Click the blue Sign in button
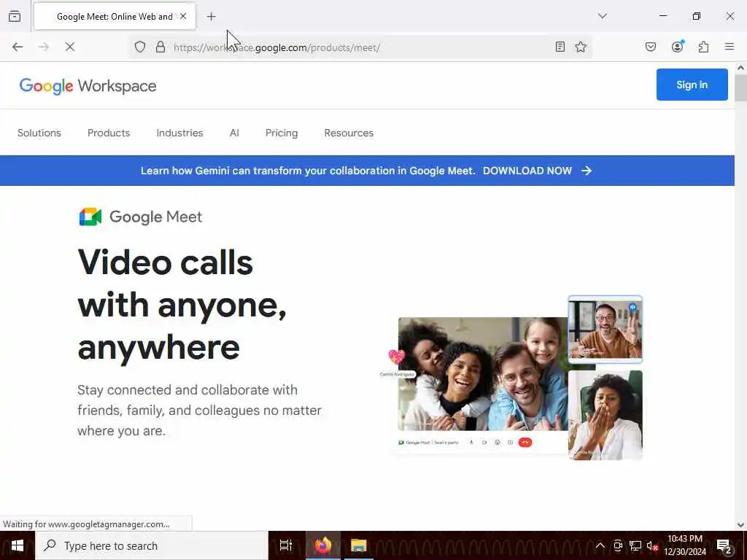This screenshot has width=747, height=560. (x=692, y=85)
